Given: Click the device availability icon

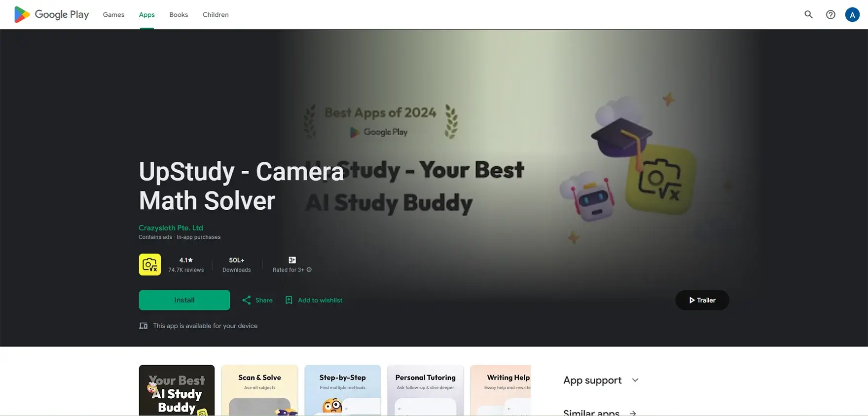Looking at the screenshot, I should pos(144,326).
